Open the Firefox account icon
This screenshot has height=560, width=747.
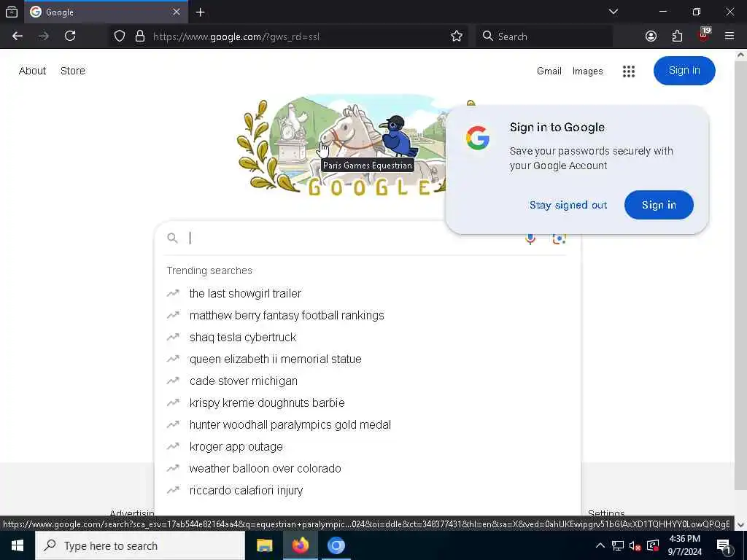pyautogui.click(x=651, y=36)
